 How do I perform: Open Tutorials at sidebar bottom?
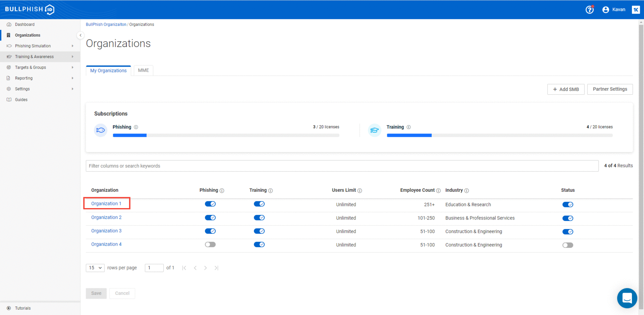coord(23,308)
